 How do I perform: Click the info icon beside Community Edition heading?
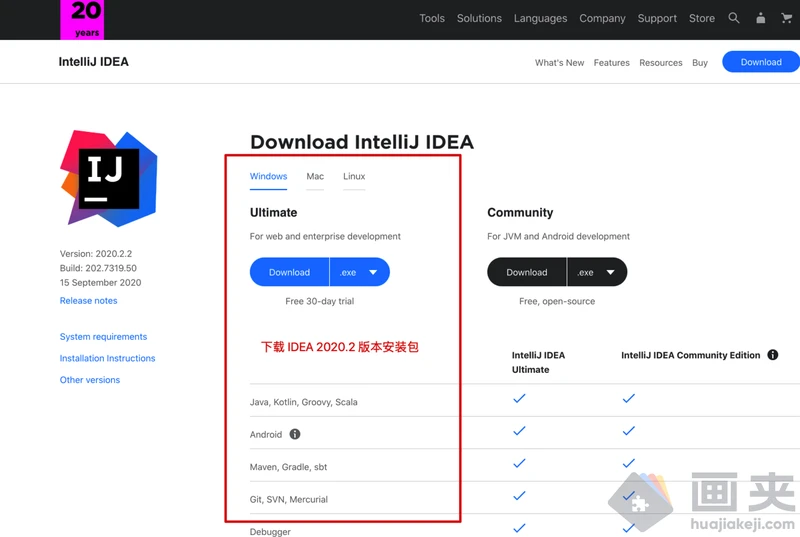pos(772,355)
